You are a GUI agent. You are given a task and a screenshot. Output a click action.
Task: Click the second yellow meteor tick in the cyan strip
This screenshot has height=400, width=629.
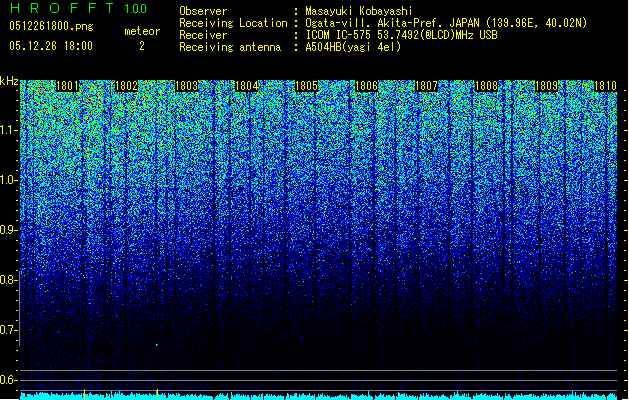coord(157,394)
